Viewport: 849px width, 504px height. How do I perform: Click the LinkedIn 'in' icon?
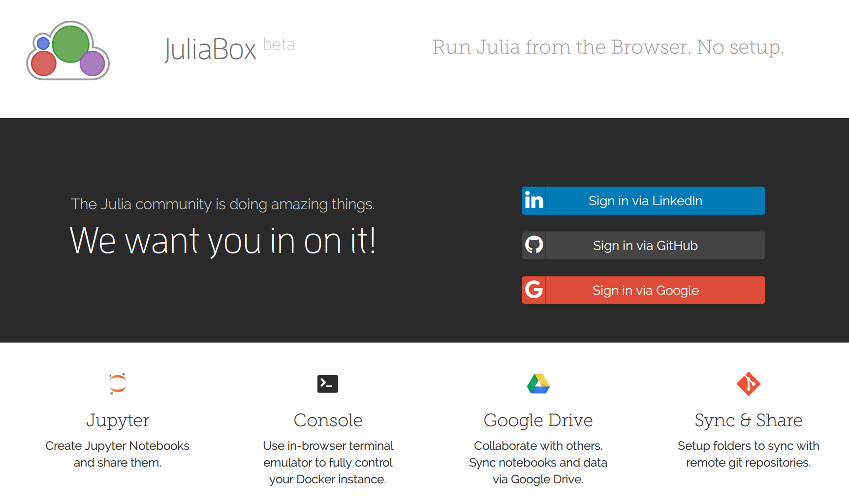[x=534, y=201]
